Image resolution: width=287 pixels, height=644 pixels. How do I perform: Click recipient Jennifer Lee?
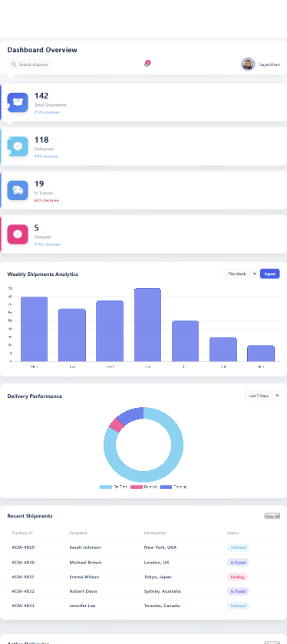coord(83,606)
